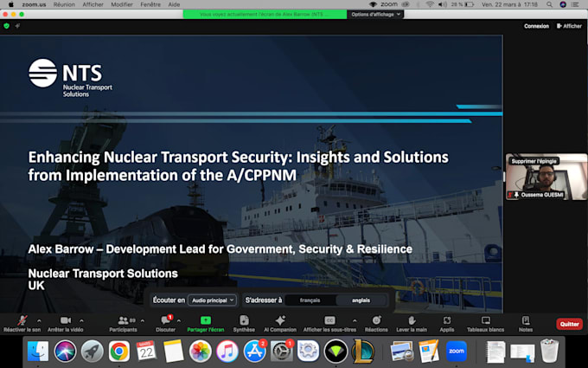Leave the meeting with Quitter
Viewport: 588px width, 368px height.
pyautogui.click(x=569, y=324)
